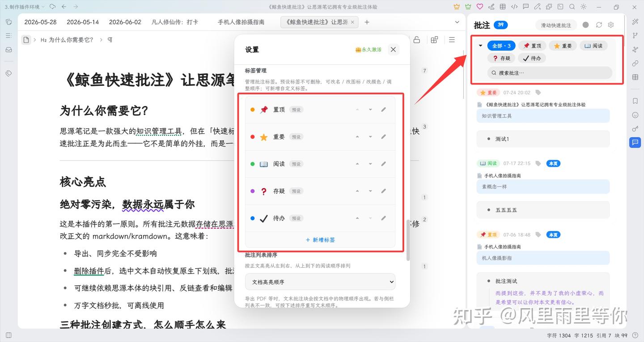Open the table grid icon in top toolbar
The width and height of the screenshot is (644, 342).
pyautogui.click(x=503, y=7)
